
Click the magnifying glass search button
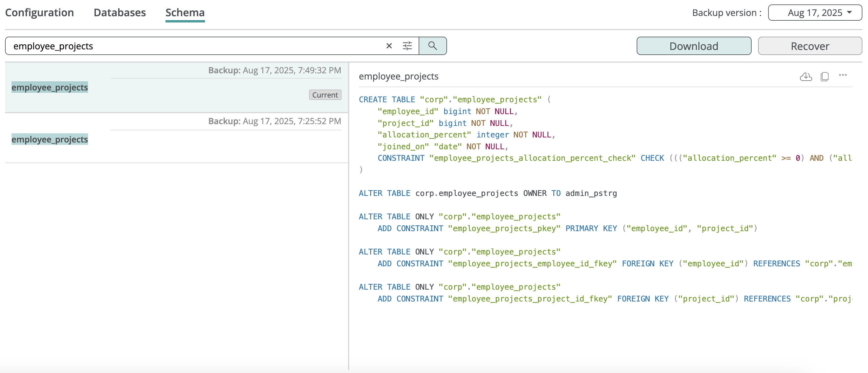[x=432, y=46]
